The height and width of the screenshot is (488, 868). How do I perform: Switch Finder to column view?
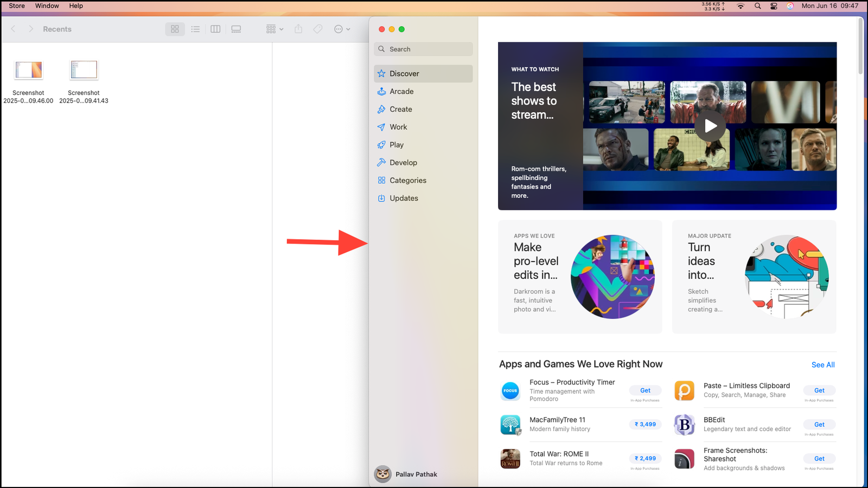pyautogui.click(x=215, y=29)
